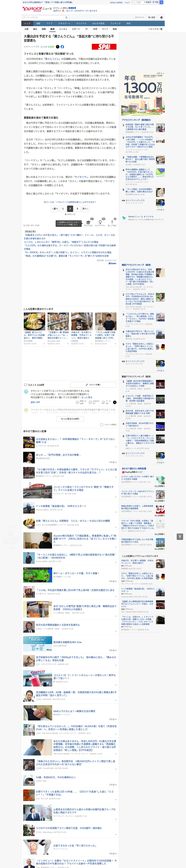This screenshot has height=868, width=186.
Task: React with わかりやすい lightbulb icon
Action: (100, 222)
